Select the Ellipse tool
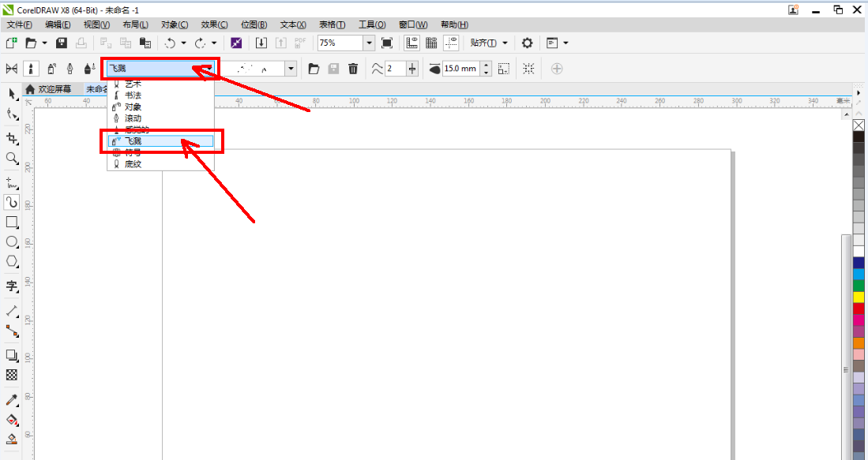This screenshot has width=868, height=460. tap(12, 242)
